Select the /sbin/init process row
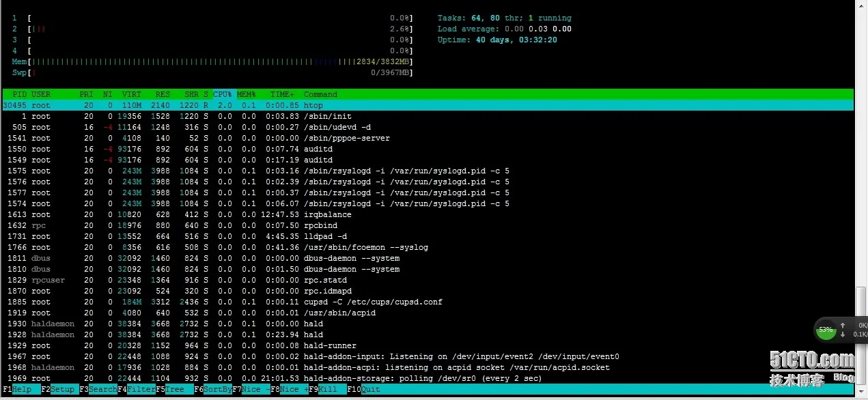Viewport: 868px width, 400px height. click(205, 116)
